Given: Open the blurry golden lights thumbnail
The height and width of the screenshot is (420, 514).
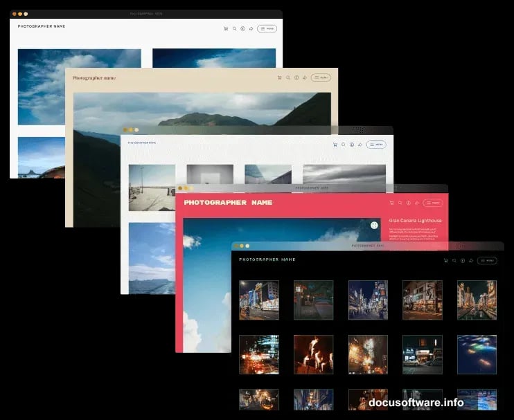Looking at the screenshot, I should [368, 354].
